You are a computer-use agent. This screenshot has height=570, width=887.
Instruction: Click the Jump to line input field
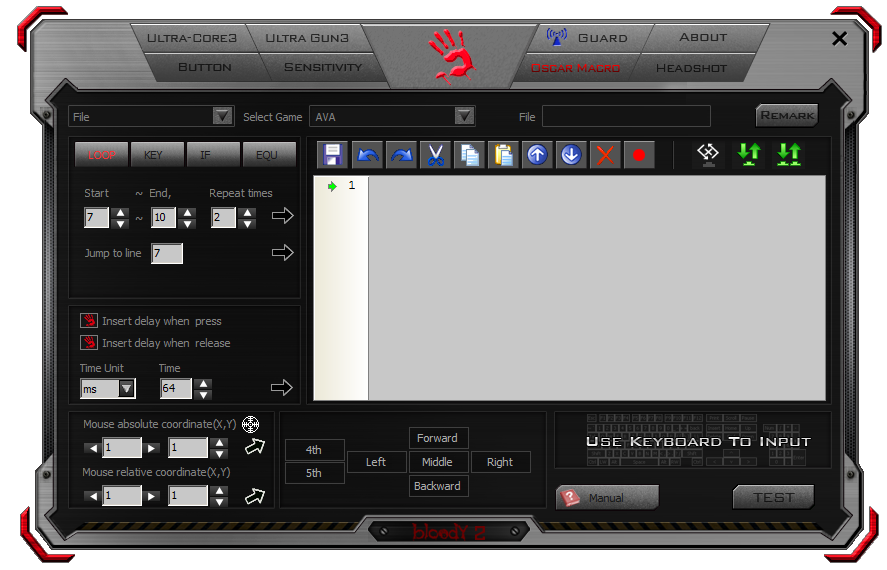click(x=167, y=253)
